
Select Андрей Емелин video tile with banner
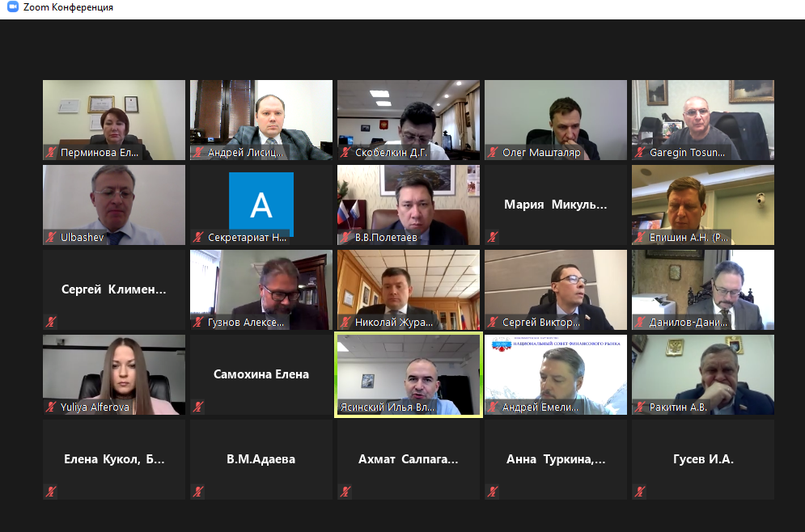pyautogui.click(x=556, y=374)
